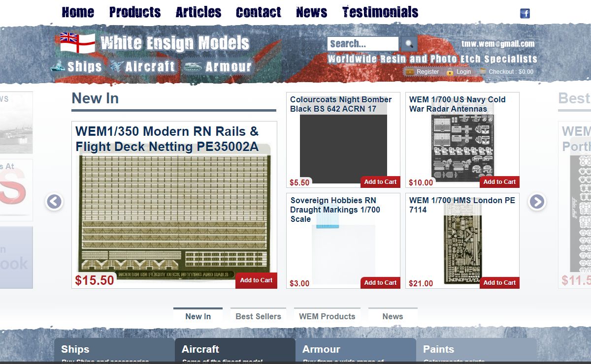Click the Armour header category link
Image resolution: width=591 pixels, height=364 pixels.
pyautogui.click(x=229, y=66)
